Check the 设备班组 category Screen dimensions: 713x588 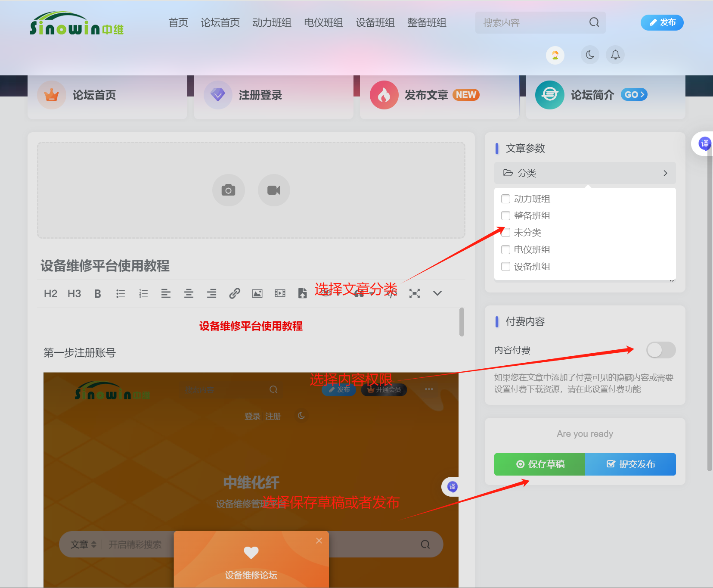click(505, 267)
